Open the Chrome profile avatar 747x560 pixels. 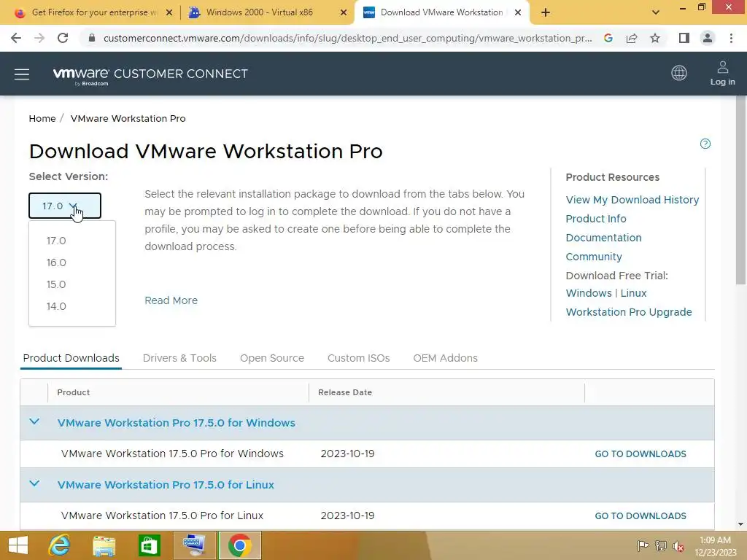click(x=708, y=38)
